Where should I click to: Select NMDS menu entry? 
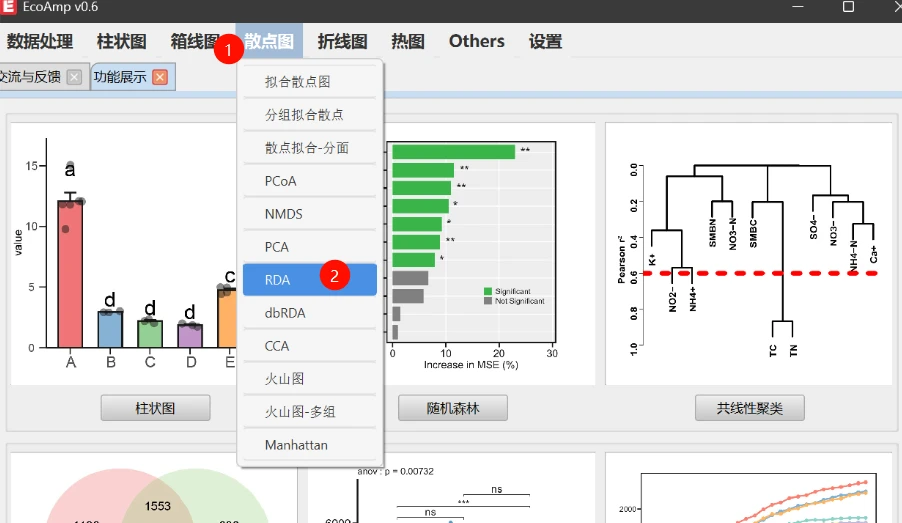pyautogui.click(x=309, y=214)
